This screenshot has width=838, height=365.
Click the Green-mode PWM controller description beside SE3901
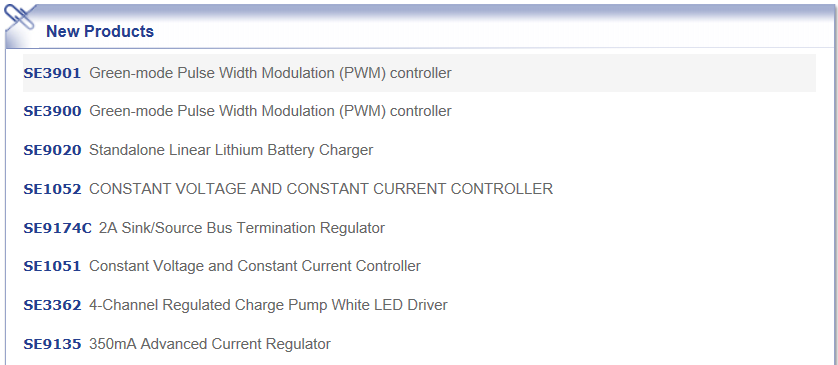click(270, 73)
